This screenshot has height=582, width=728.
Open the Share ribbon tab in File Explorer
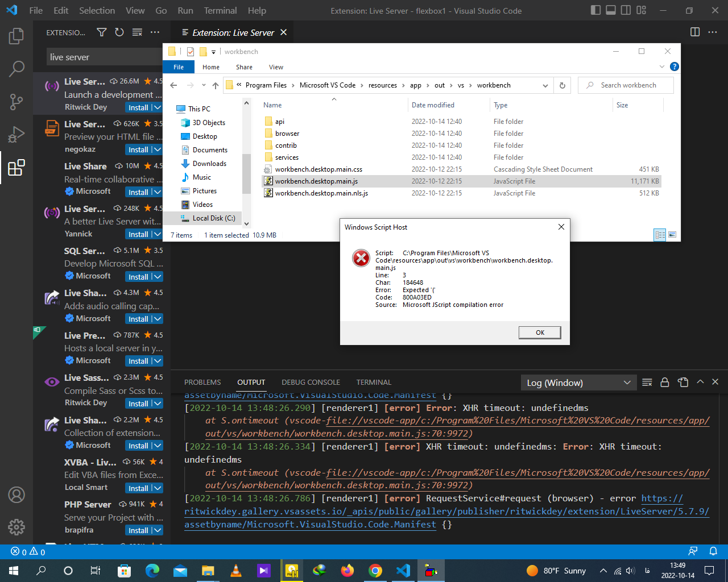(x=244, y=67)
